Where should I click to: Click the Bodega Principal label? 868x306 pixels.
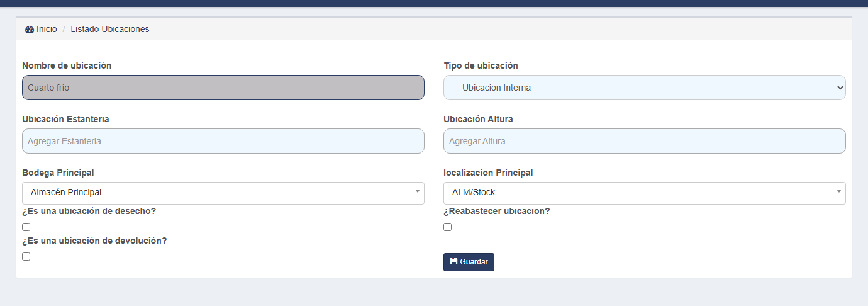point(58,173)
